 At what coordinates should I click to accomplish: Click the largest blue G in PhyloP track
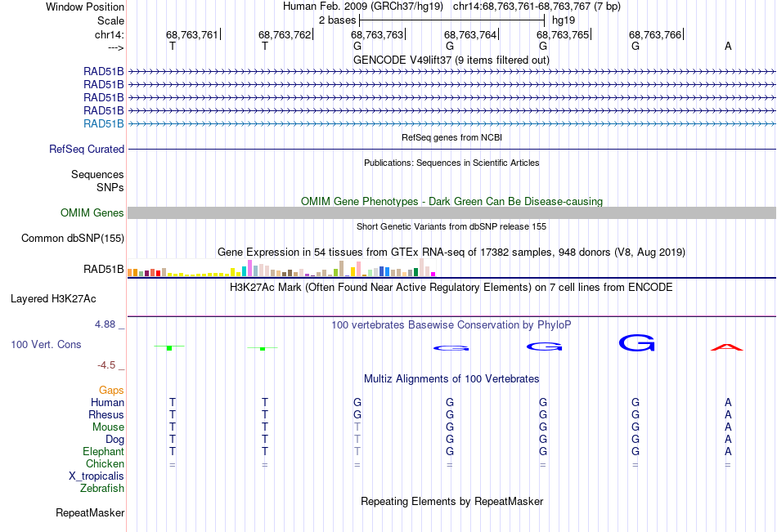click(637, 342)
